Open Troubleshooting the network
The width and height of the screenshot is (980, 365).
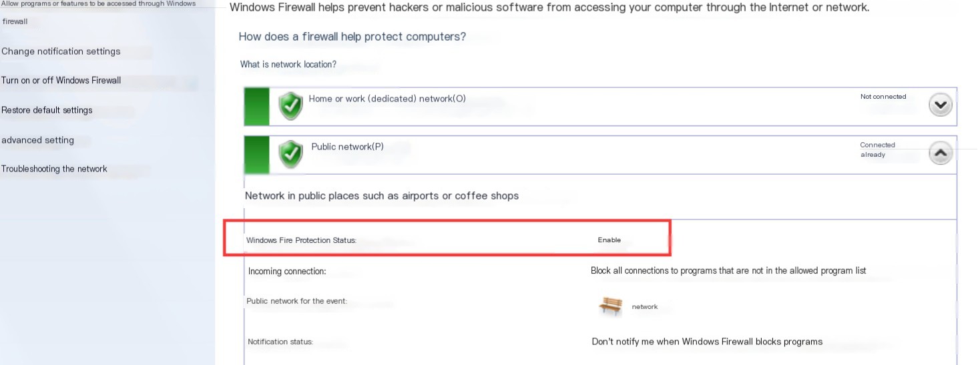tap(54, 169)
